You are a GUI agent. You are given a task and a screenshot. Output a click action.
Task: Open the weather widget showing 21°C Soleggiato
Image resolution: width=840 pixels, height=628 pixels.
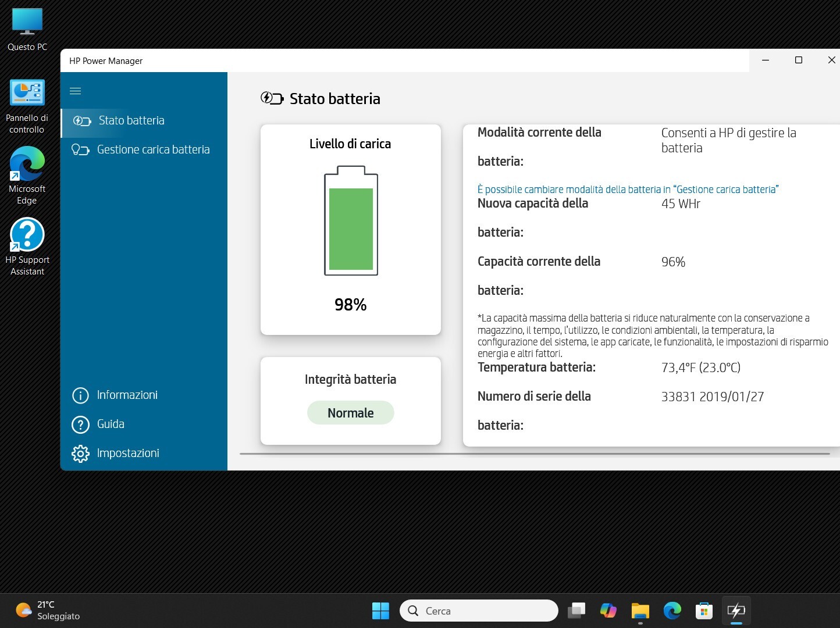coord(48,611)
